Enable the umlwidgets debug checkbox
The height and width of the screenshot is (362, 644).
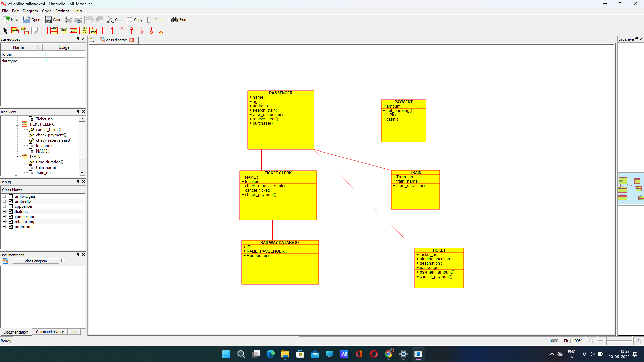(x=11, y=196)
